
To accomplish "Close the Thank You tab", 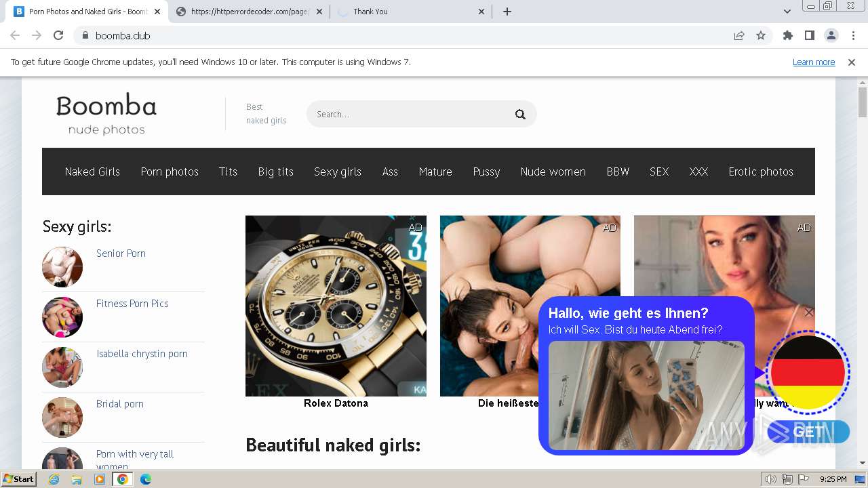I will (x=481, y=12).
